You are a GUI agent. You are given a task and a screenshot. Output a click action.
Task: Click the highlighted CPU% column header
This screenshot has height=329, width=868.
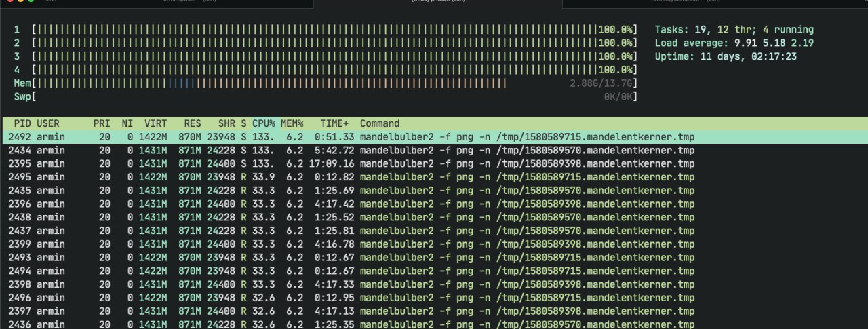264,124
